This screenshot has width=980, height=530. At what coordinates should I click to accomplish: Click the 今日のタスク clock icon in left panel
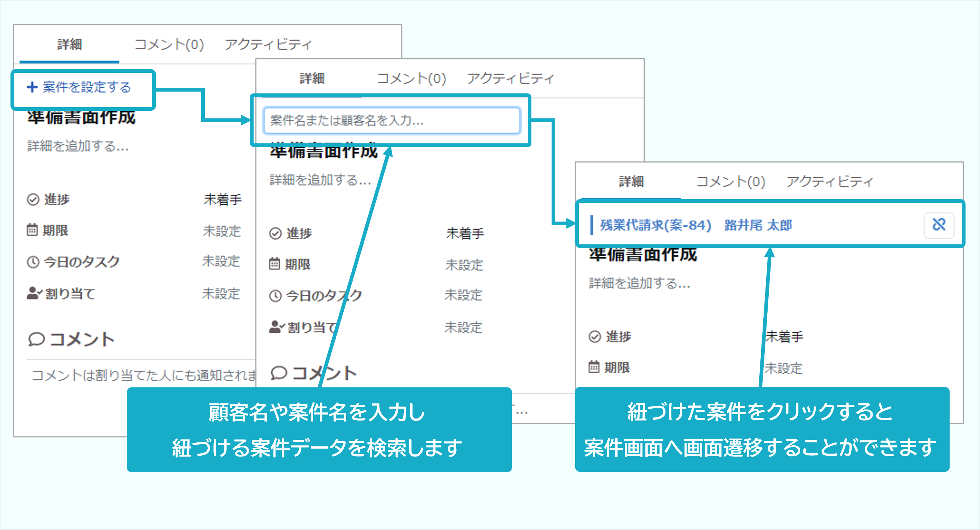(x=33, y=262)
